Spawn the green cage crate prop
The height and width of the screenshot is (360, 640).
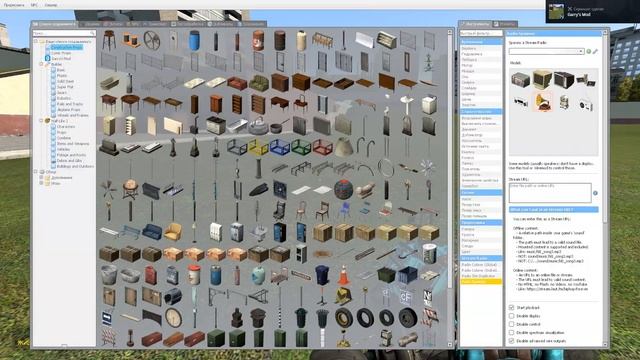[x=301, y=147]
